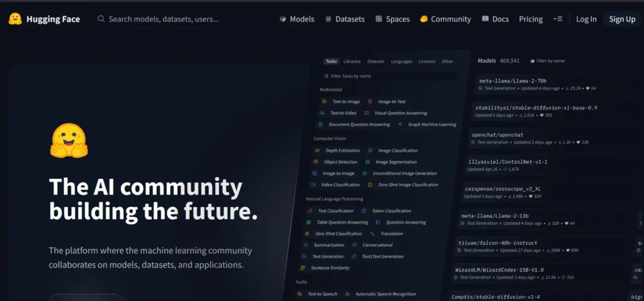Click the Text-to-Speech icon
This screenshot has height=301, width=644.
(300, 294)
